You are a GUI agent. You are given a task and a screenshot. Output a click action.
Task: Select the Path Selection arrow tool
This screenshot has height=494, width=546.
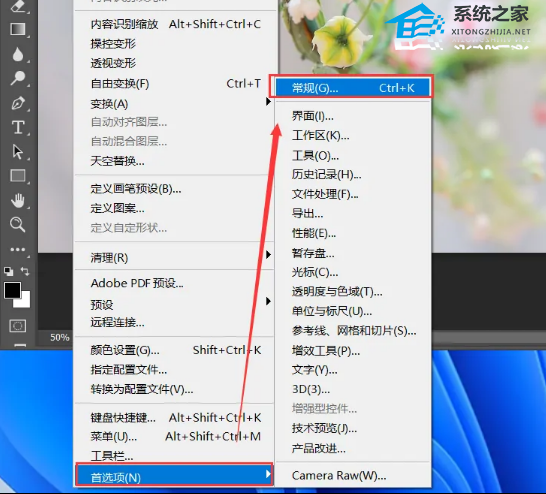click(17, 152)
